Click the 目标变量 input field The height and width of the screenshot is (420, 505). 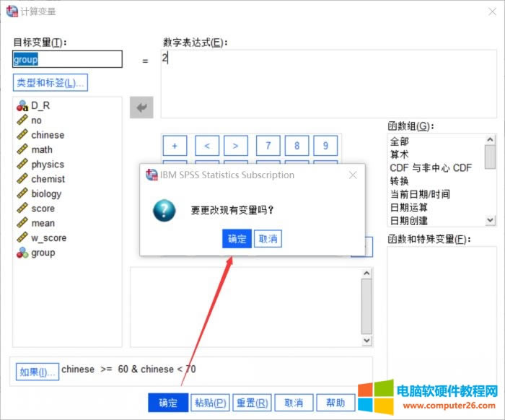click(x=67, y=60)
